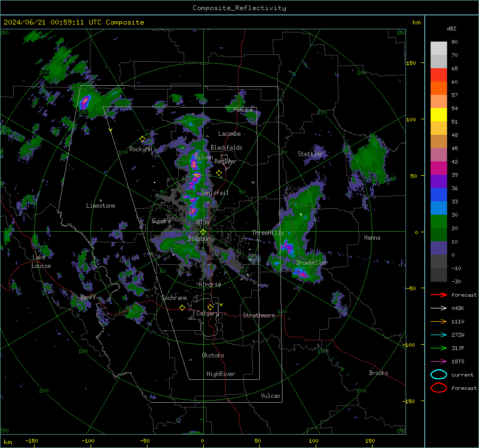Click yellow diamond marker above Calgary
This screenshot has height=448, width=479.
coord(210,307)
